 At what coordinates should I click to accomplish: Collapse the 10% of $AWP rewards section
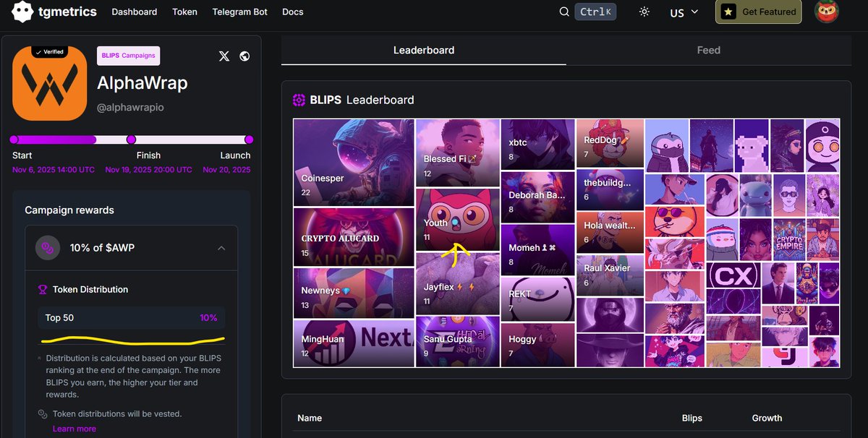tap(221, 248)
